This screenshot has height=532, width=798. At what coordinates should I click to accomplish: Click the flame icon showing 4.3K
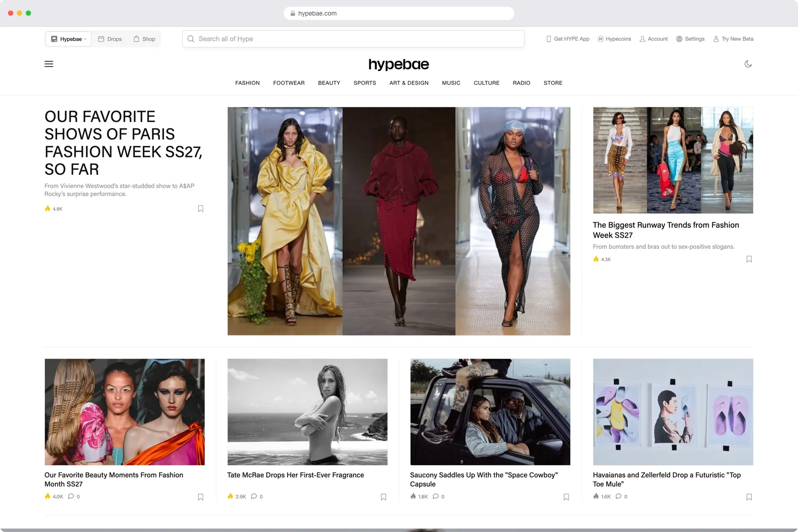tap(596, 259)
